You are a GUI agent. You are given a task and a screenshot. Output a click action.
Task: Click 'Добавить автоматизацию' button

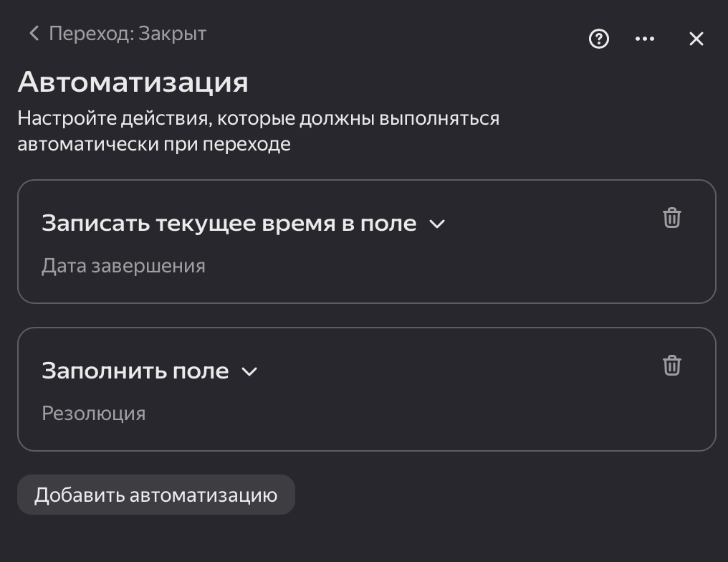[x=155, y=495]
